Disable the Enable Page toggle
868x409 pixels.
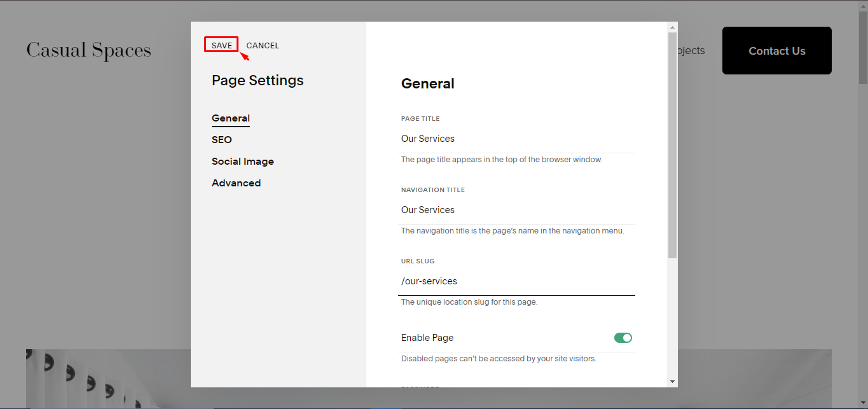click(623, 337)
